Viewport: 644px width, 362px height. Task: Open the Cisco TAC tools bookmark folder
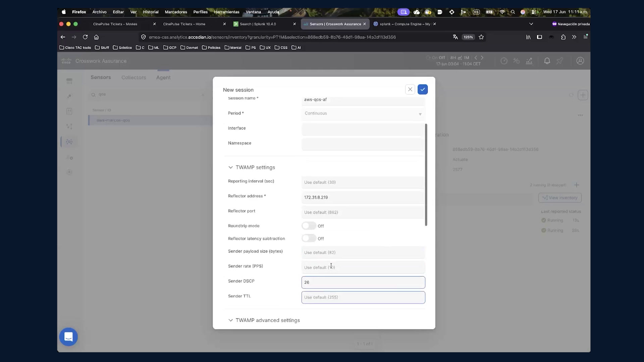pyautogui.click(x=75, y=48)
